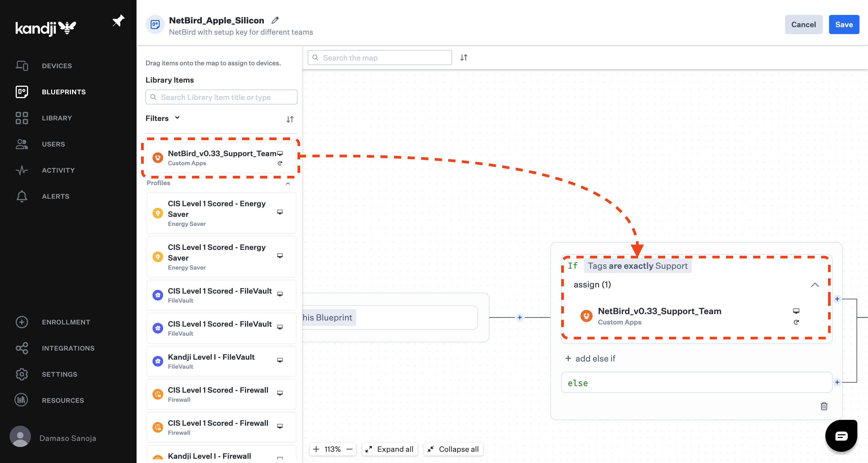Click the trash icon in the If block
This screenshot has width=868, height=463.
click(x=824, y=407)
